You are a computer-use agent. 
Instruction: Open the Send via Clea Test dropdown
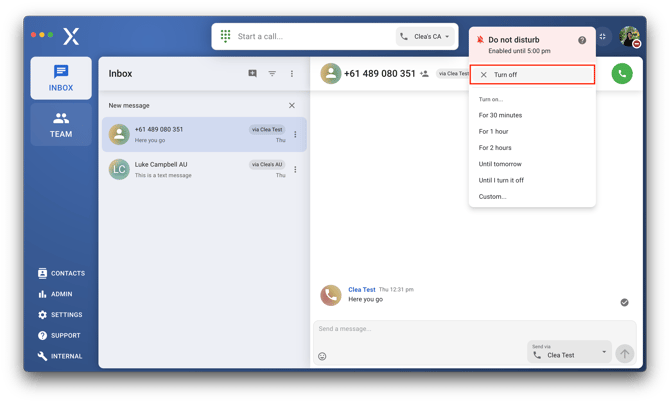click(x=569, y=351)
